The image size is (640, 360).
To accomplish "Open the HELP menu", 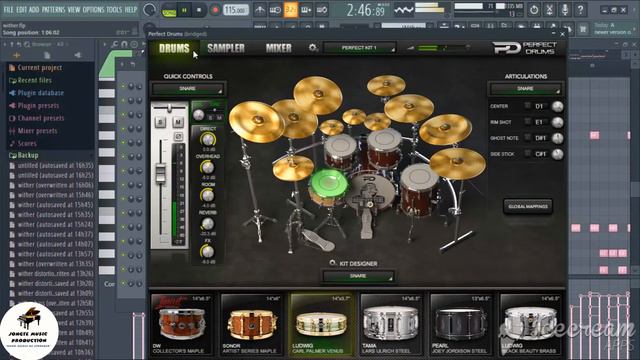I will click(131, 9).
